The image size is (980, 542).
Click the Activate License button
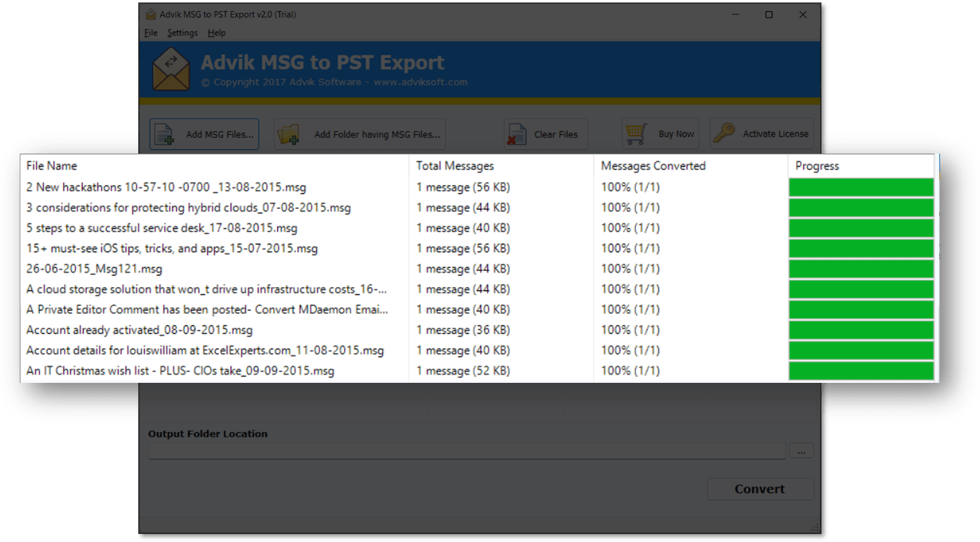tap(762, 134)
